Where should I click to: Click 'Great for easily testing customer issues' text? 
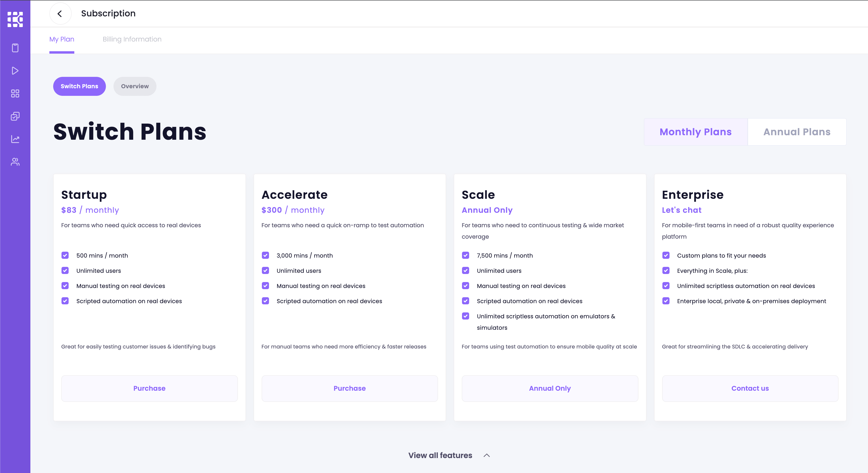tap(138, 347)
